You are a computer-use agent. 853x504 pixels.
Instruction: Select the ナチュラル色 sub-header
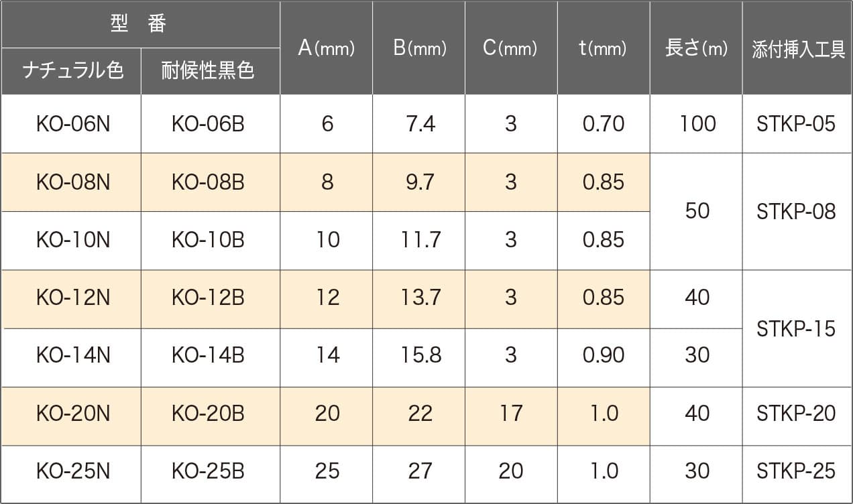pyautogui.click(x=72, y=71)
